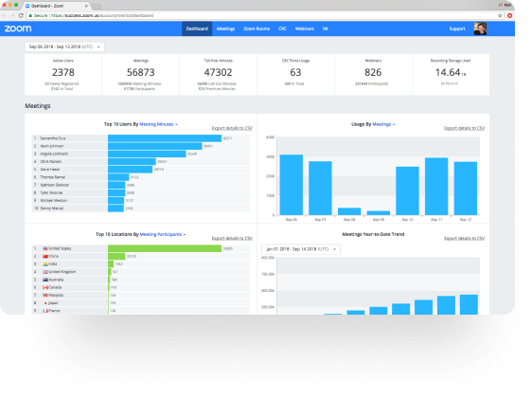532x399 pixels.
Task: Click the Meetings 56873 stat card
Action: pyautogui.click(x=140, y=74)
